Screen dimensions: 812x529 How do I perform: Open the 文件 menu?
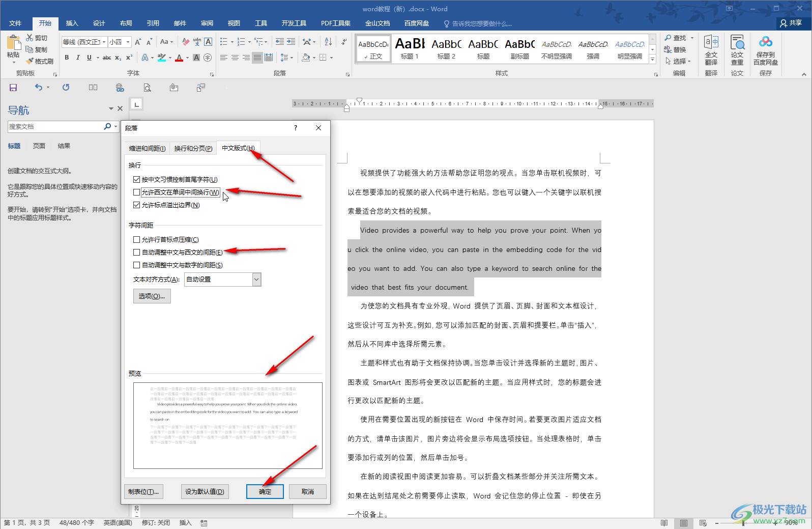tap(15, 23)
